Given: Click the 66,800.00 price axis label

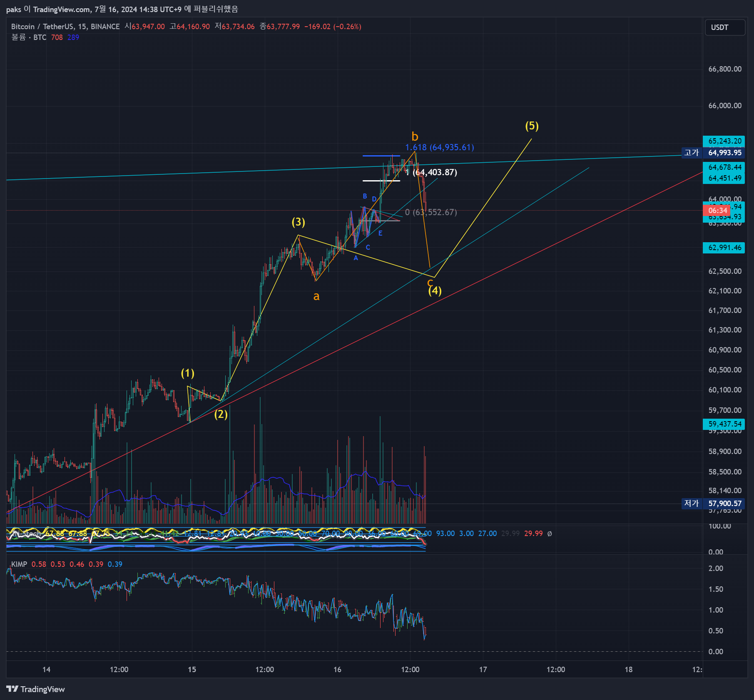Looking at the screenshot, I should point(725,69).
